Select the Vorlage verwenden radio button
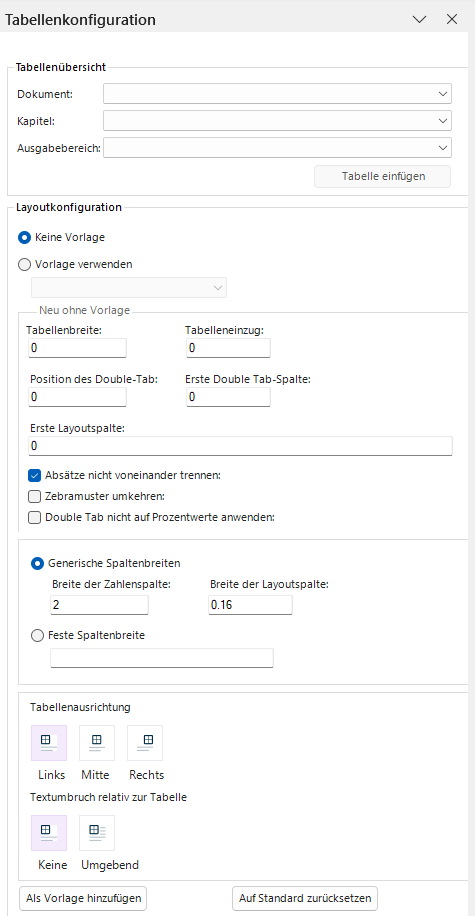The width and height of the screenshot is (475, 916). tap(25, 264)
